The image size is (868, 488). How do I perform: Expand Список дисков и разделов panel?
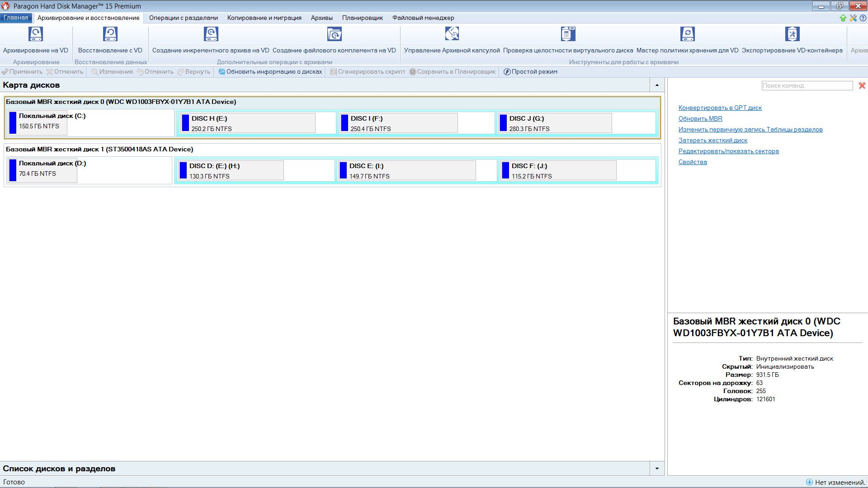(656, 468)
